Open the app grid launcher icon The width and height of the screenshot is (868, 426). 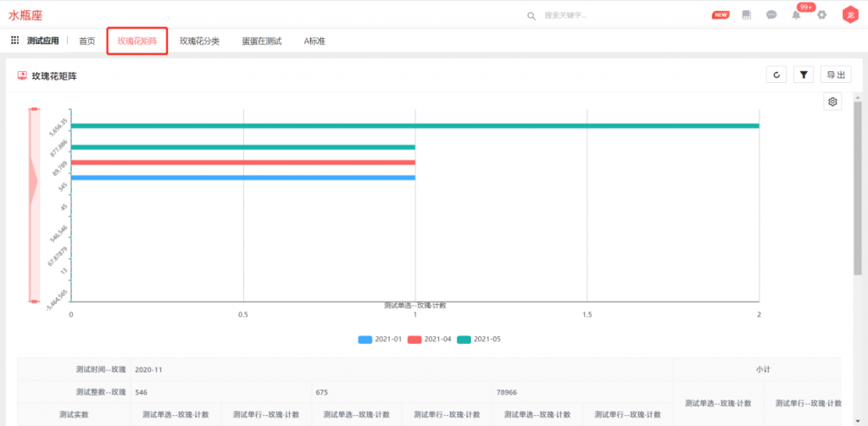point(14,41)
